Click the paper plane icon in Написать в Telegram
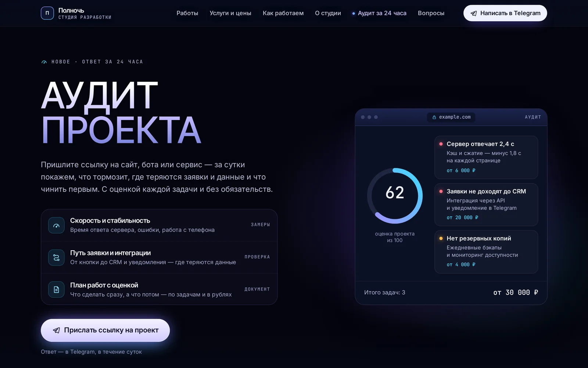Viewport: 588px width, 368px height. click(474, 13)
